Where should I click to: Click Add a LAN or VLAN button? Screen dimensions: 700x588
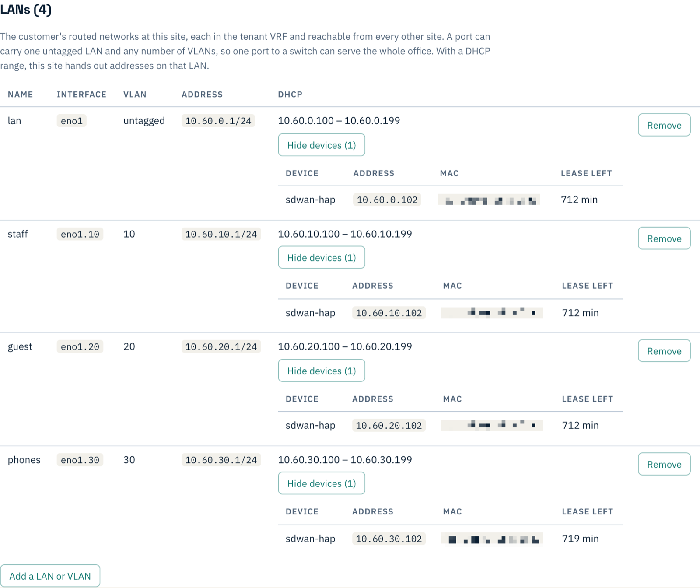[50, 576]
